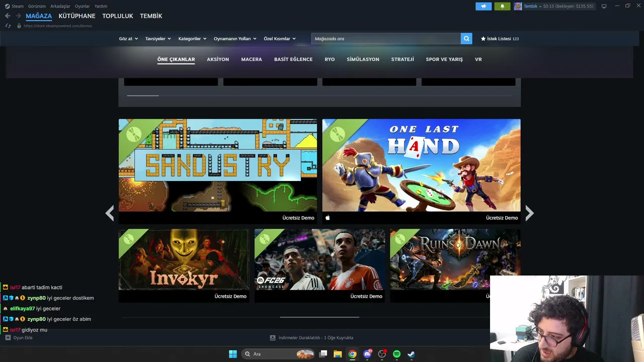Open the Oyunlar menu
The image size is (644, 362).
pos(83,6)
